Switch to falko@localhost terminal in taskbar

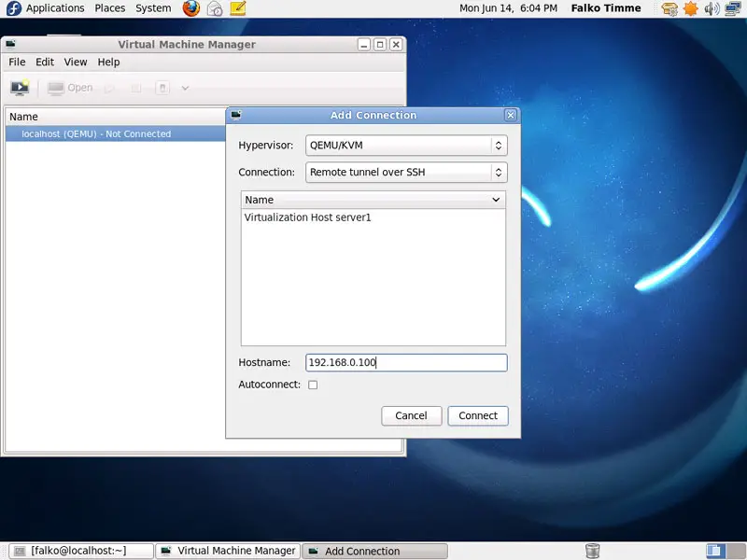[x=81, y=551]
